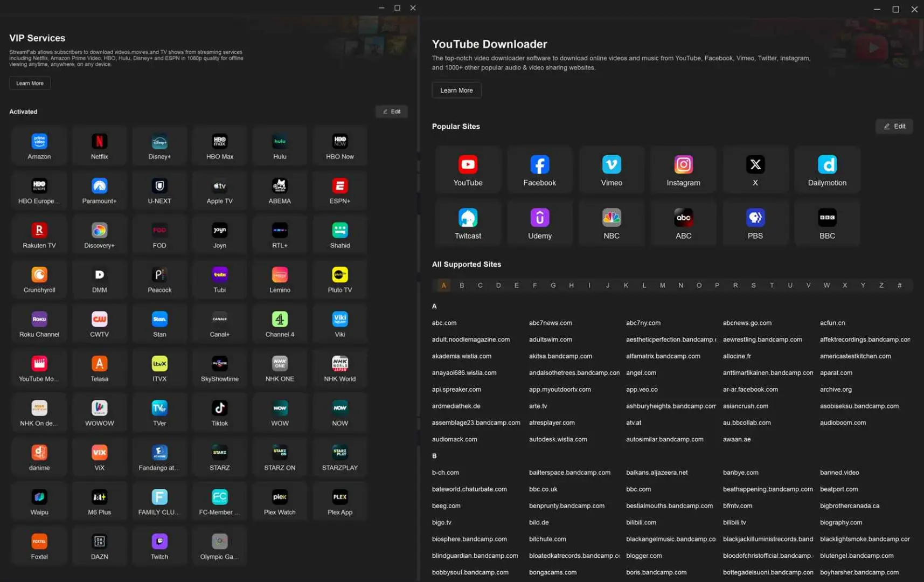The image size is (924, 582).
Task: Open acfun.cn in supported sites
Action: point(832,323)
